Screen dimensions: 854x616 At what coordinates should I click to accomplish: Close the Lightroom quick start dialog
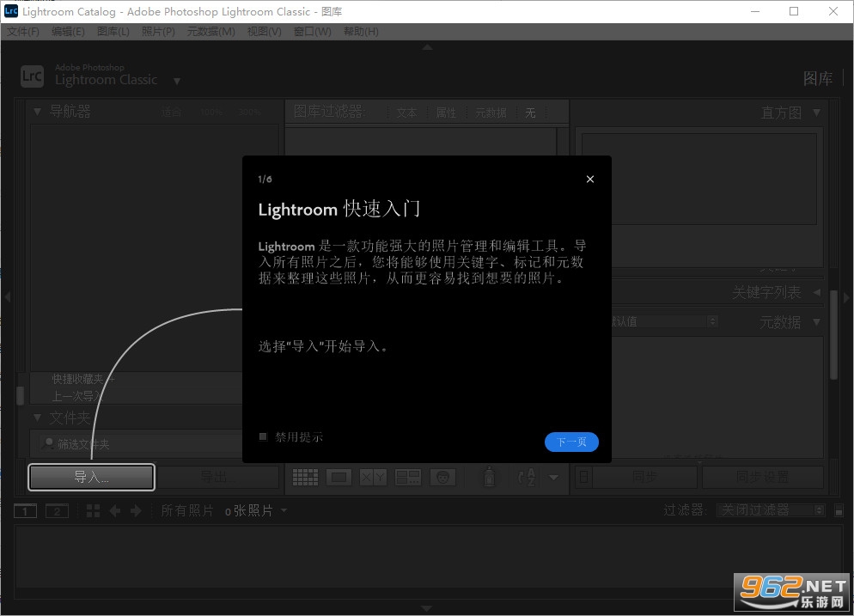coord(590,180)
